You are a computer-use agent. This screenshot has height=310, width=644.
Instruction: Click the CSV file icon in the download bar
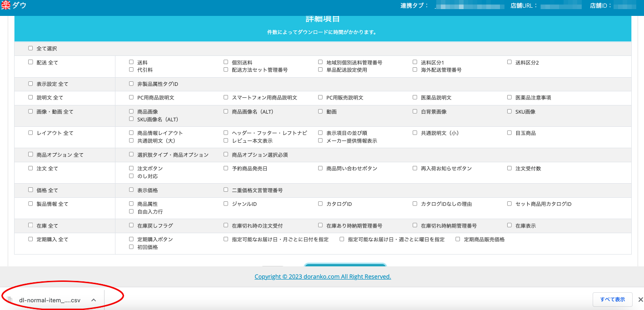tap(10, 300)
